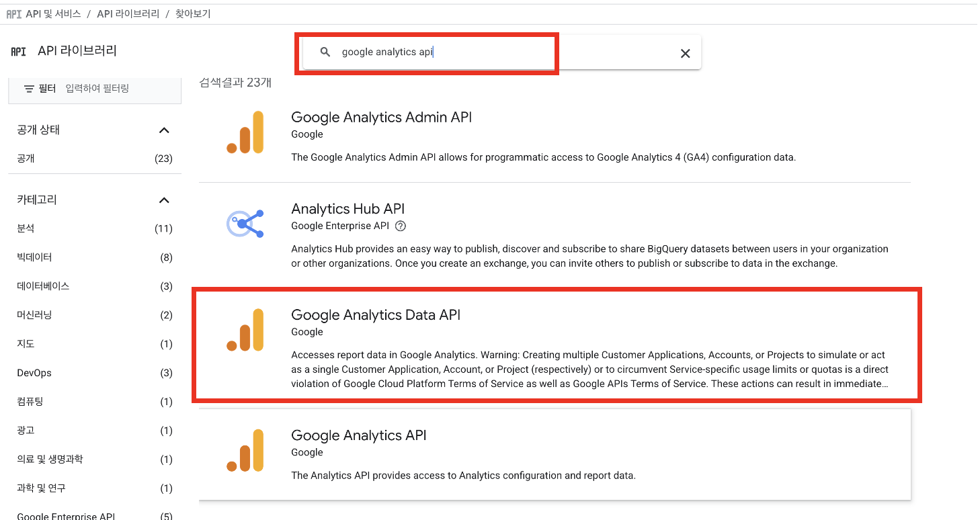Click the filter icon in the sidebar
980x520 pixels.
coord(29,89)
